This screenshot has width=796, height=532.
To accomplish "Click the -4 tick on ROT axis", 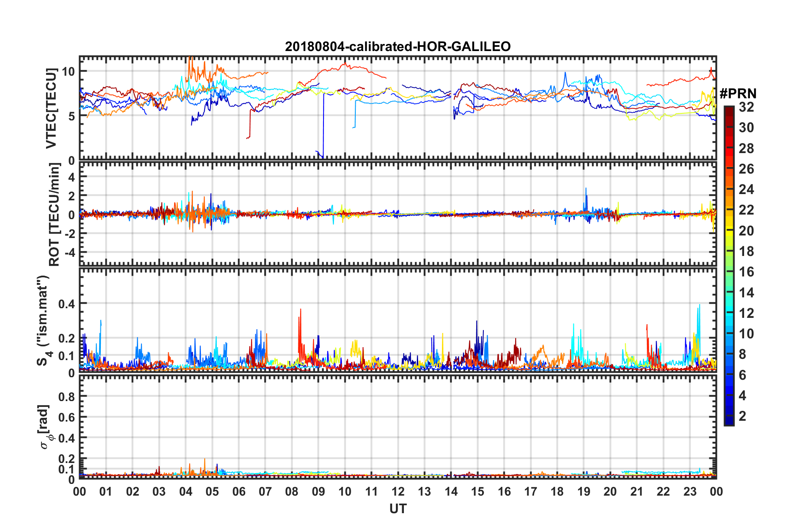I will pos(70,253).
